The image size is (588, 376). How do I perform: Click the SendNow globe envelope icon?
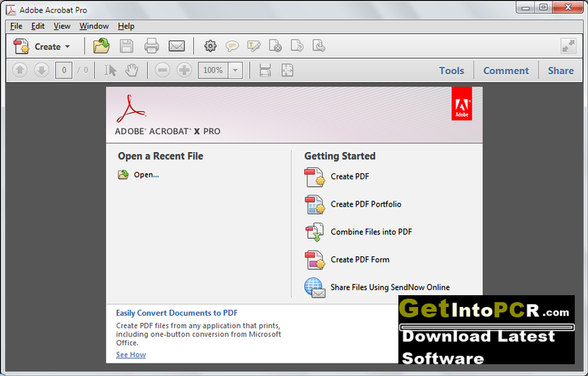[x=315, y=288]
